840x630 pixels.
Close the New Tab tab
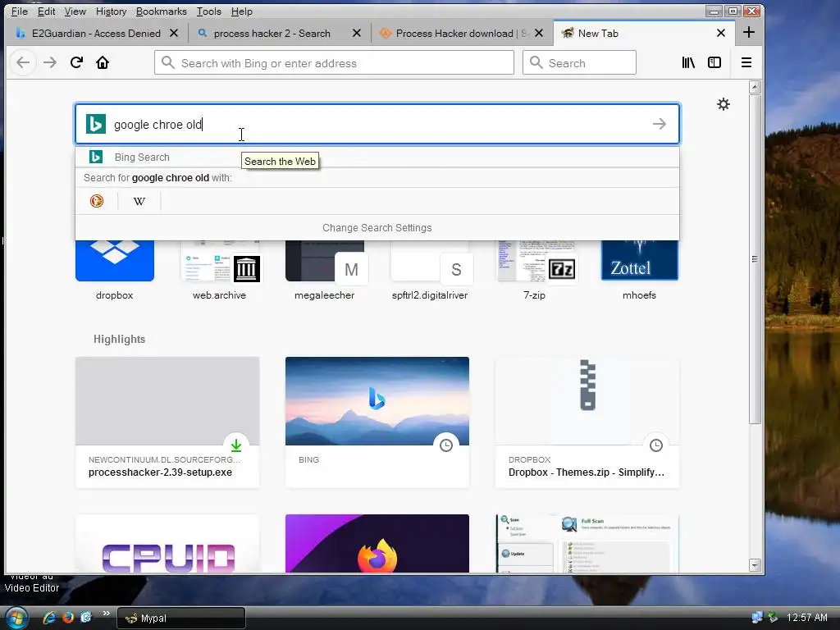[721, 33]
